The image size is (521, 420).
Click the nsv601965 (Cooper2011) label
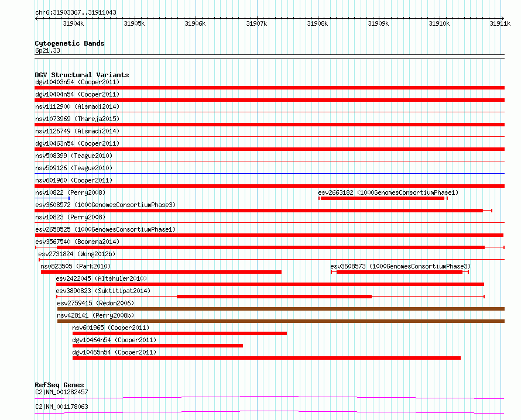pyautogui.click(x=111, y=328)
